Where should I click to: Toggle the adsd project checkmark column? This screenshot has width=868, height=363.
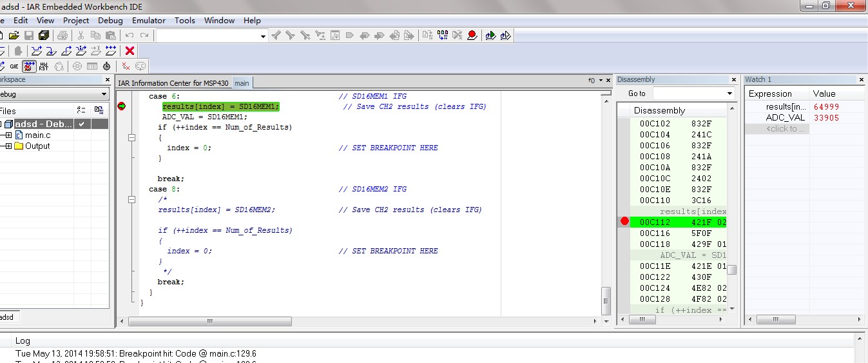coord(82,124)
